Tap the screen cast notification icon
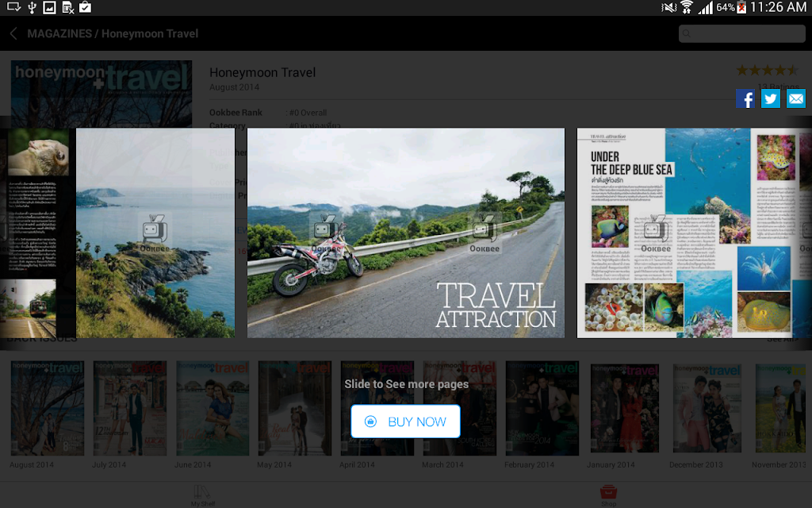The image size is (812, 508). tap(13, 7)
